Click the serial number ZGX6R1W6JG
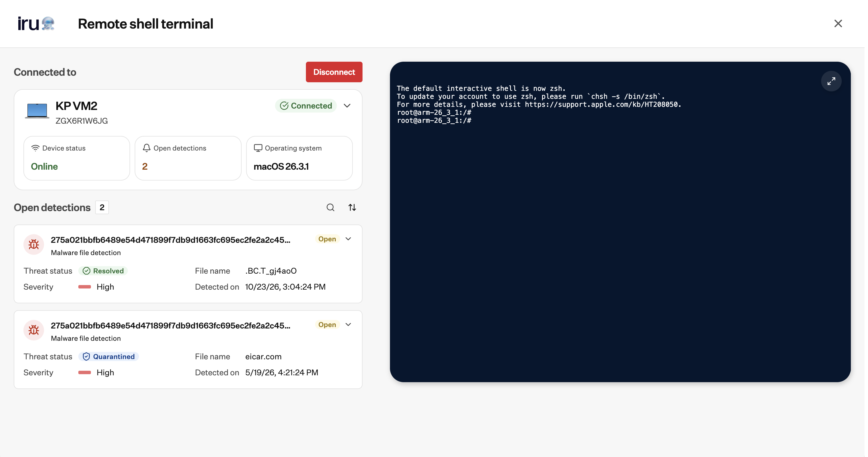This screenshot has height=457, width=868. click(81, 121)
